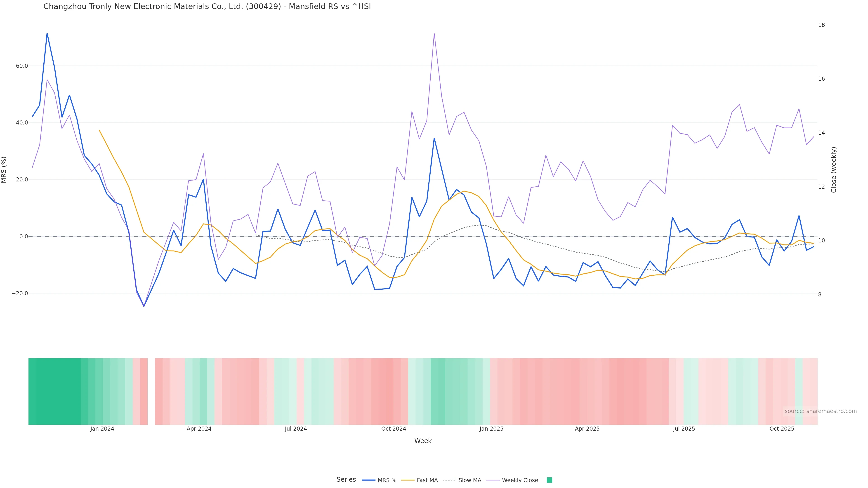Click the dashed Slow MA legend line icon
The width and height of the screenshot is (868, 488).
pos(449,480)
